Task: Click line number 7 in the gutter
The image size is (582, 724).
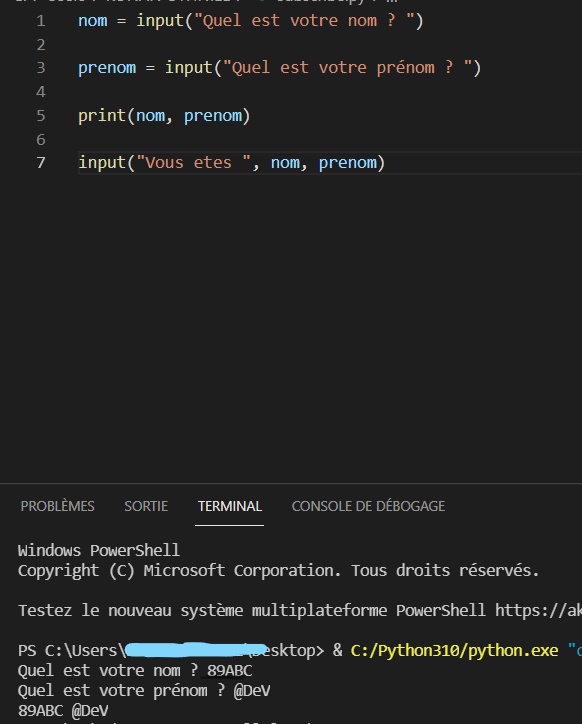Action: tap(41, 163)
